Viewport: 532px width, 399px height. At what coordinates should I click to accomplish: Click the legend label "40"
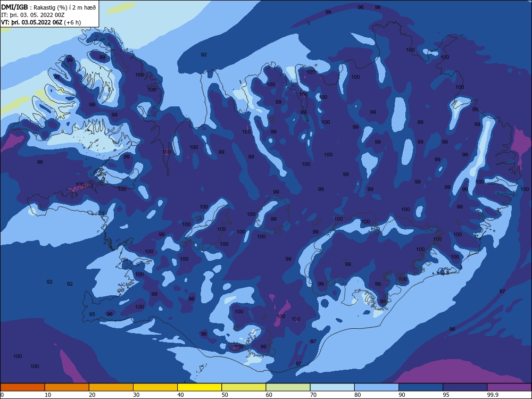[x=180, y=395]
